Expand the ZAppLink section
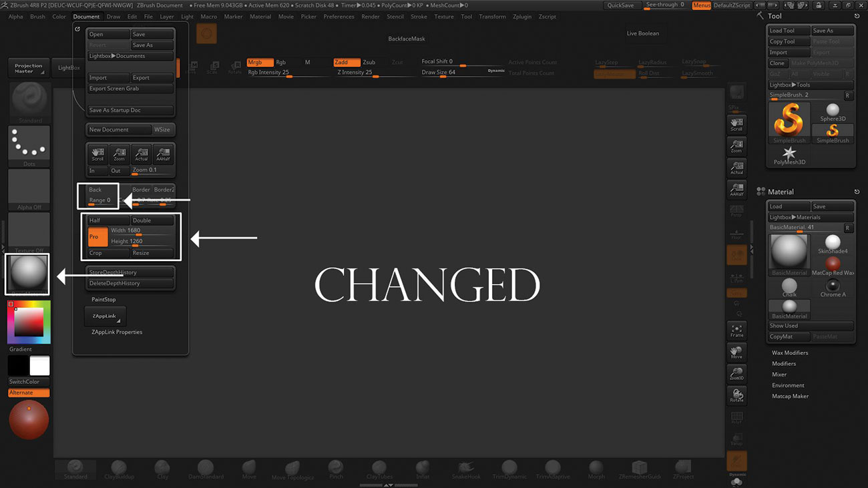Screen dimensions: 868x488 (x=105, y=316)
